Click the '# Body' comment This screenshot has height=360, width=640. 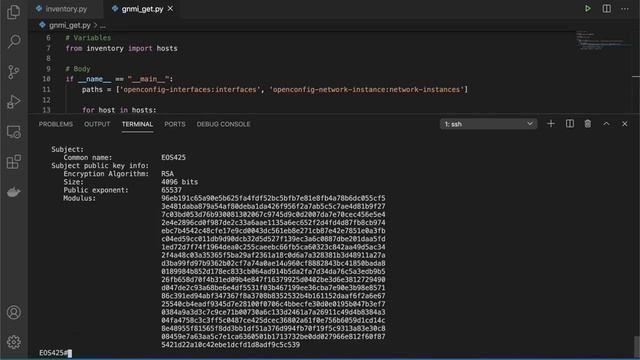click(x=78, y=69)
